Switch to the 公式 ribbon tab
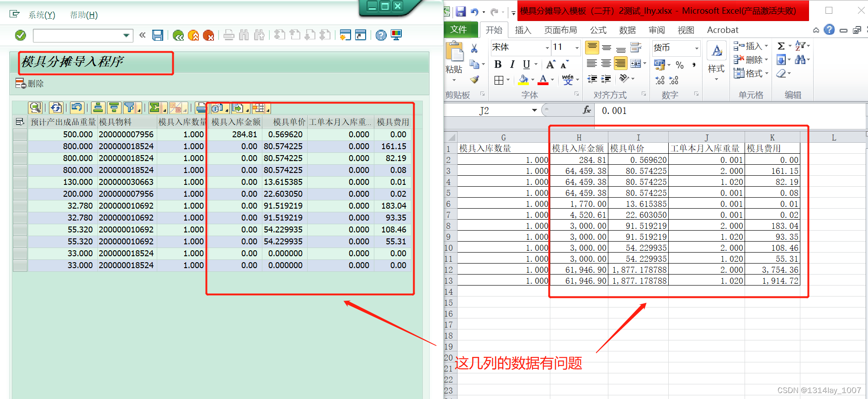The height and width of the screenshot is (399, 868). click(598, 30)
